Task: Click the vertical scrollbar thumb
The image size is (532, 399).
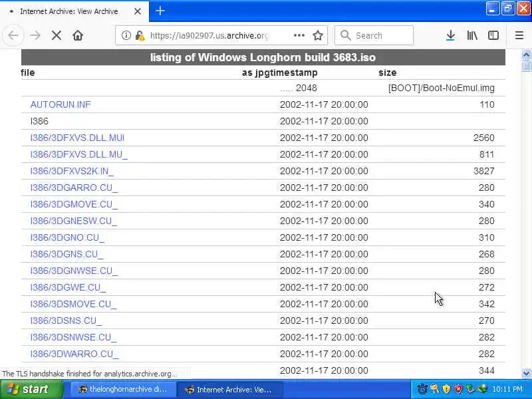Action: (x=526, y=65)
